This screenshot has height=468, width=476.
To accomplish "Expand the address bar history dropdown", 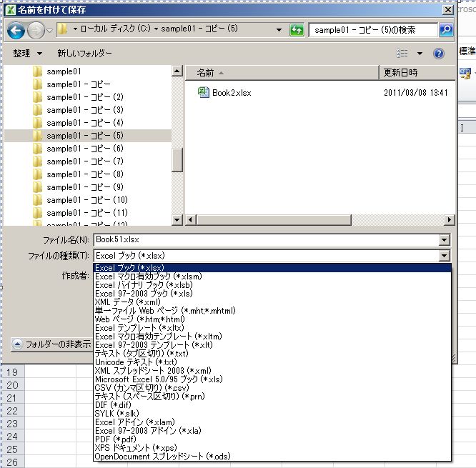I will point(279,30).
